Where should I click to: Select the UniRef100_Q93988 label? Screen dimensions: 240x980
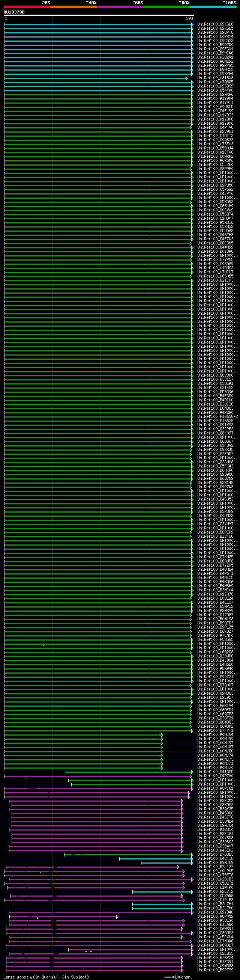point(215,474)
